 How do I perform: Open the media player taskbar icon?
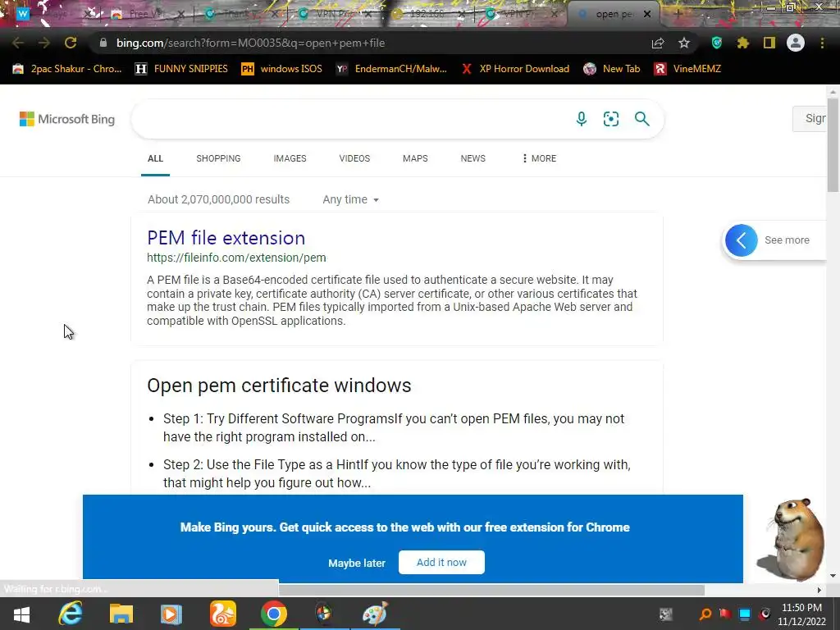click(171, 614)
